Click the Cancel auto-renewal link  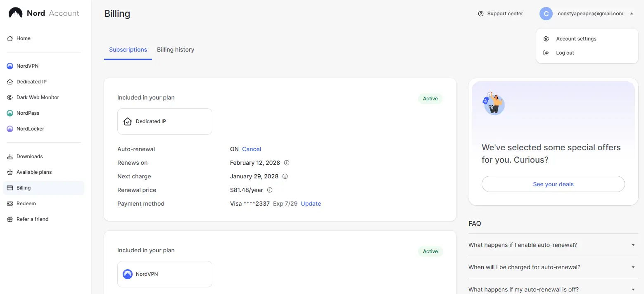tap(252, 149)
